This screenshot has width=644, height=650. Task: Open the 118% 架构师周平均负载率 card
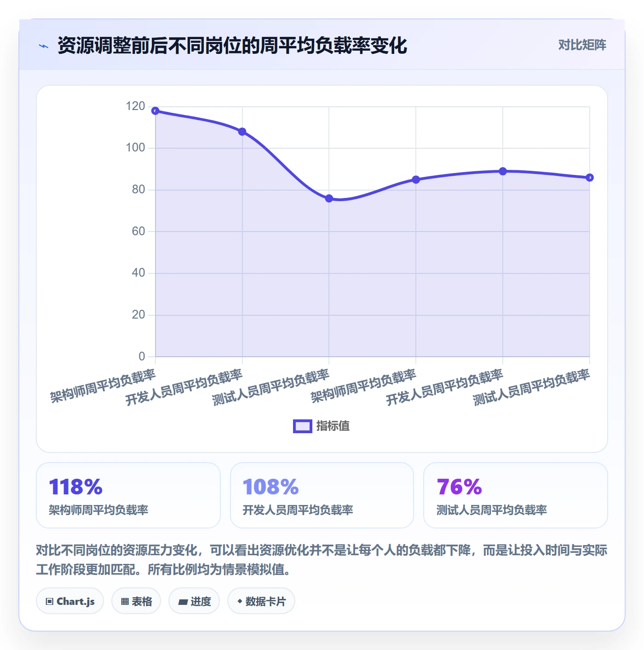point(128,495)
